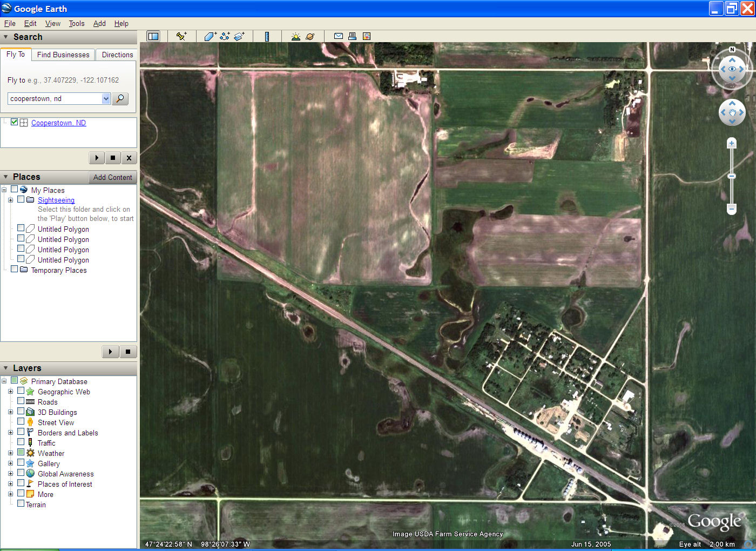
Task: Toggle the Street View layer checkbox
Action: point(21,421)
